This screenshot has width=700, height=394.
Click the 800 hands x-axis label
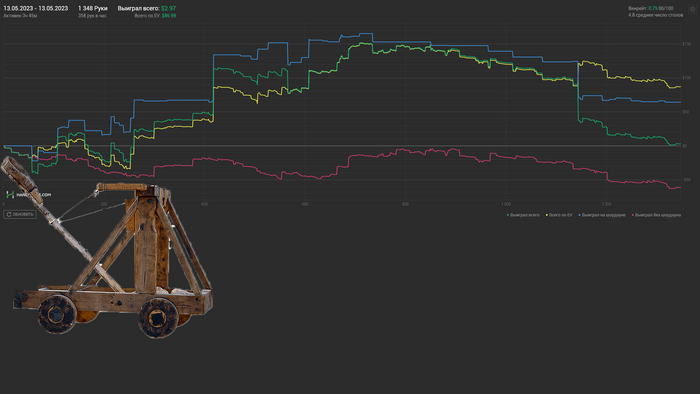(x=405, y=204)
